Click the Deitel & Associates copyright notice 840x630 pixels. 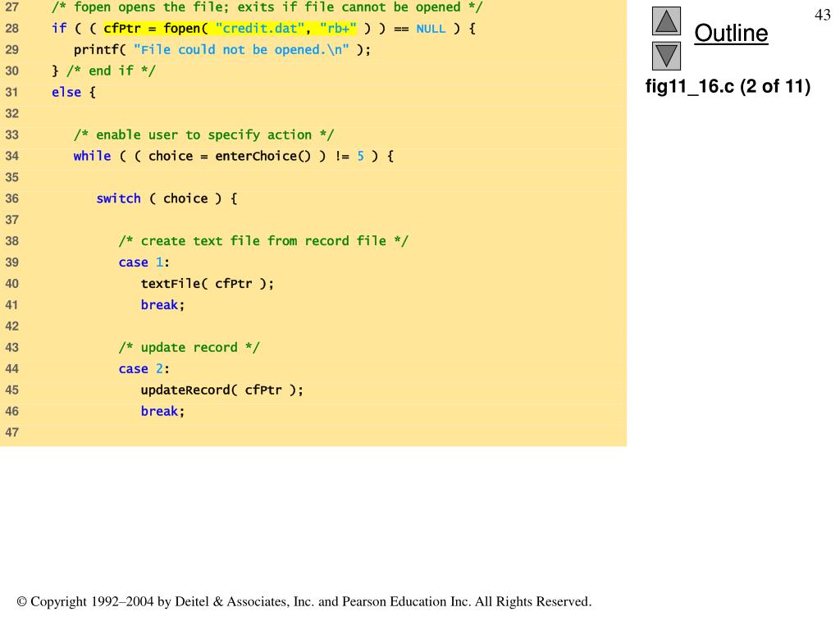click(x=304, y=601)
